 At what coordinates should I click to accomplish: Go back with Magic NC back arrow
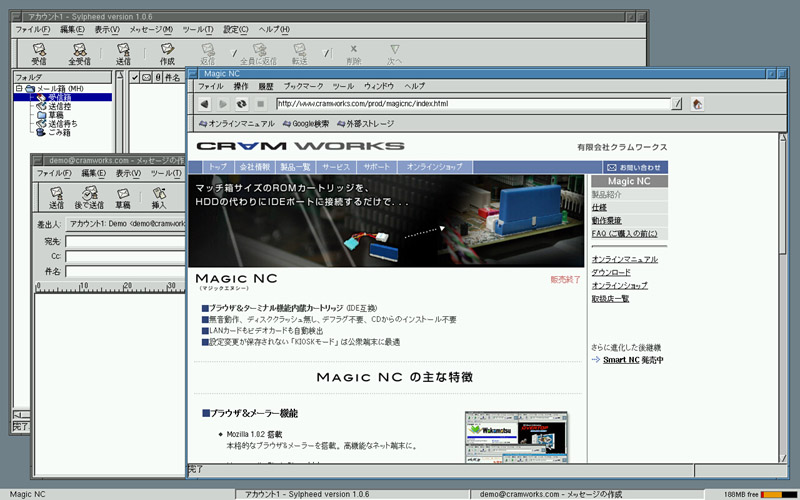pos(205,104)
